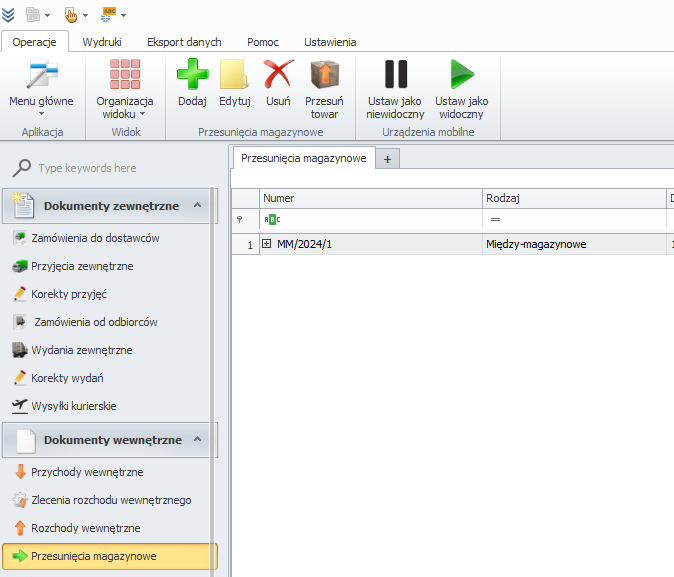Click the double chevron quick-access icon
The height and width of the screenshot is (577, 674).
coord(8,15)
